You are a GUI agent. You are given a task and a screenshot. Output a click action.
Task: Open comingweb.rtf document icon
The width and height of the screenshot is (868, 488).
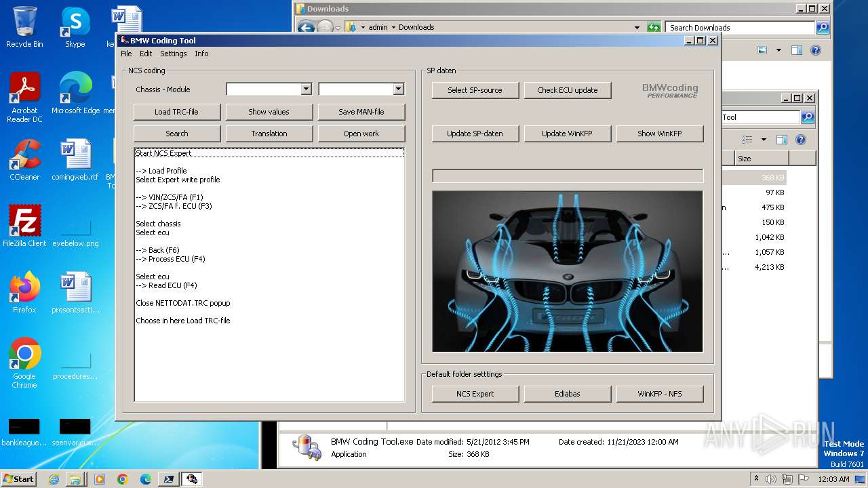click(75, 160)
